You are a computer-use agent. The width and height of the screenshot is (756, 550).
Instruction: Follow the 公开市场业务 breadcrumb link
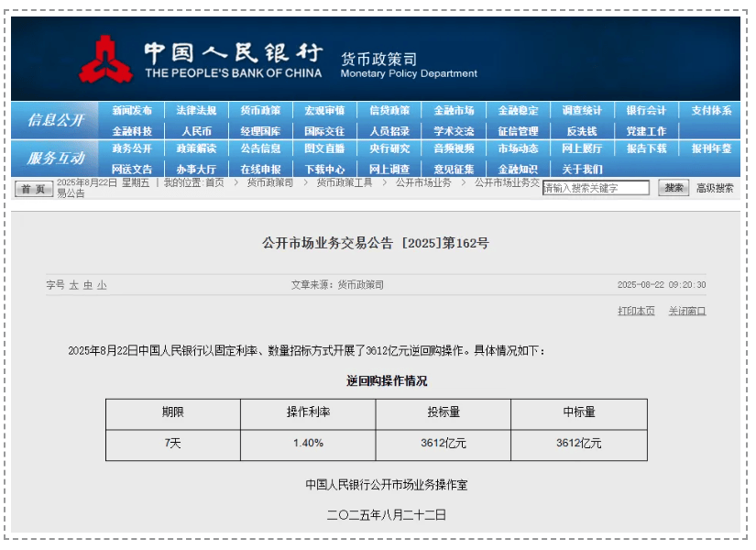(x=423, y=182)
